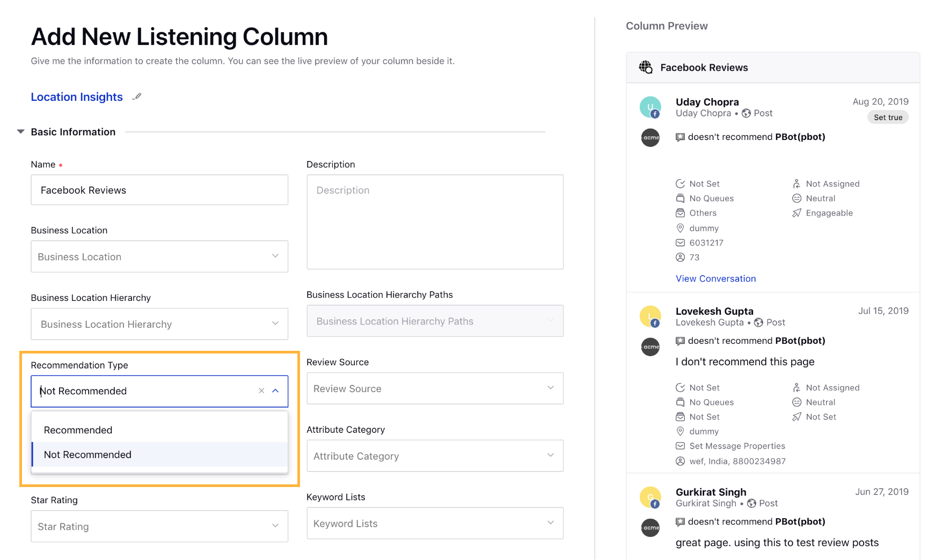
Task: Click Neutral sentiment icon in Lovekesh's post
Action: pos(796,402)
